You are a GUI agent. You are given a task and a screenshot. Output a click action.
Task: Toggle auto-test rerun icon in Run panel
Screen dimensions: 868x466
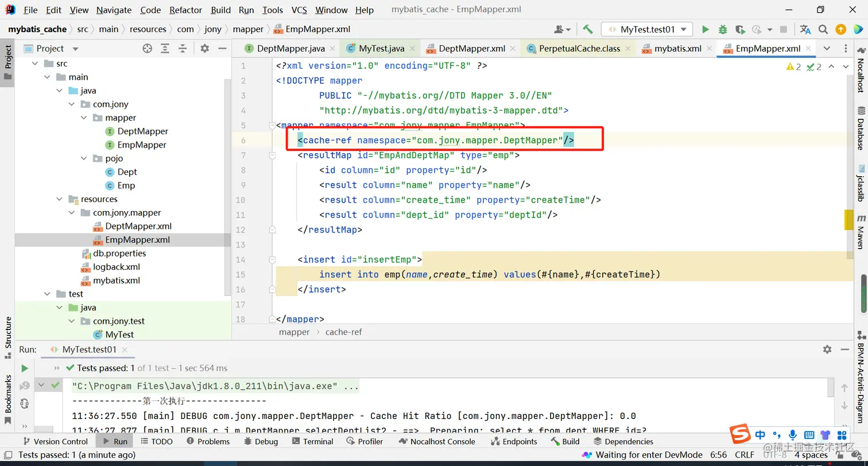[24, 403]
